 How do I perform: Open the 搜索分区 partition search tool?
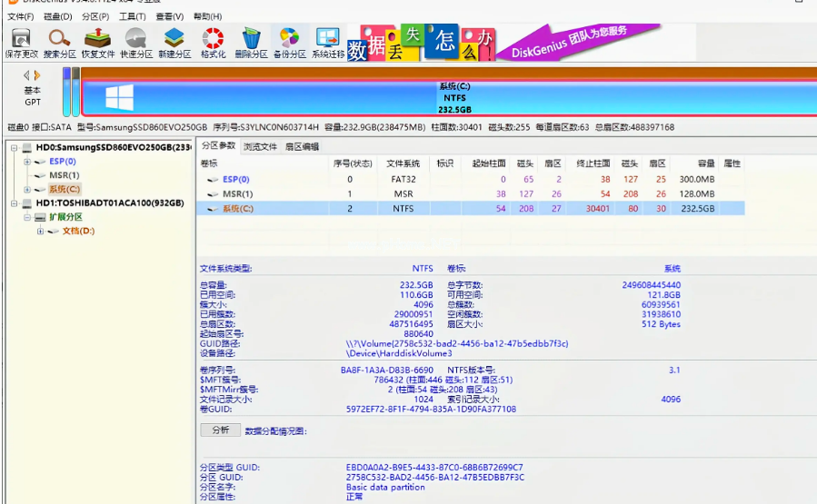pos(60,42)
